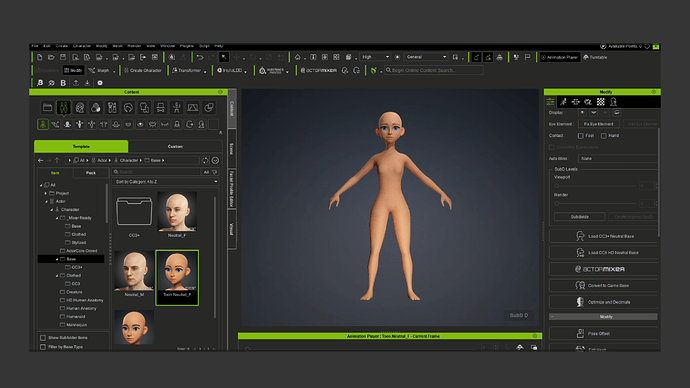Select the Head category icon in Content panel

(80, 108)
